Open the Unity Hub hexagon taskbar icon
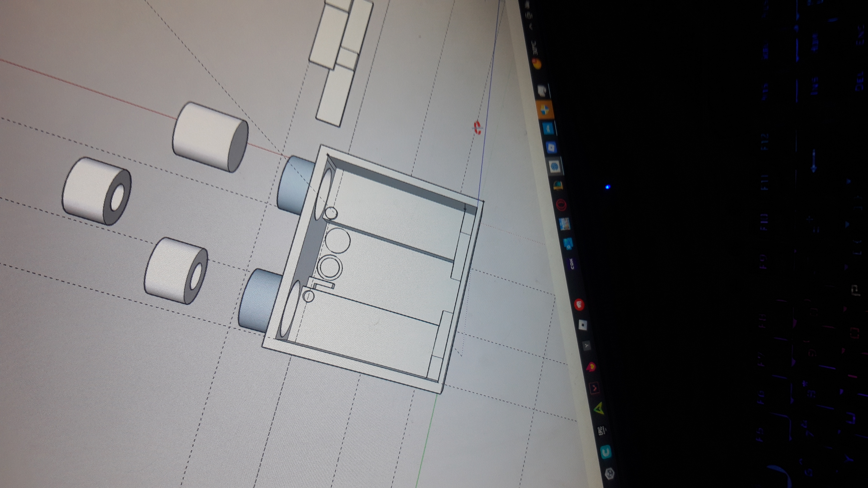The height and width of the screenshot is (488, 868). tap(610, 474)
